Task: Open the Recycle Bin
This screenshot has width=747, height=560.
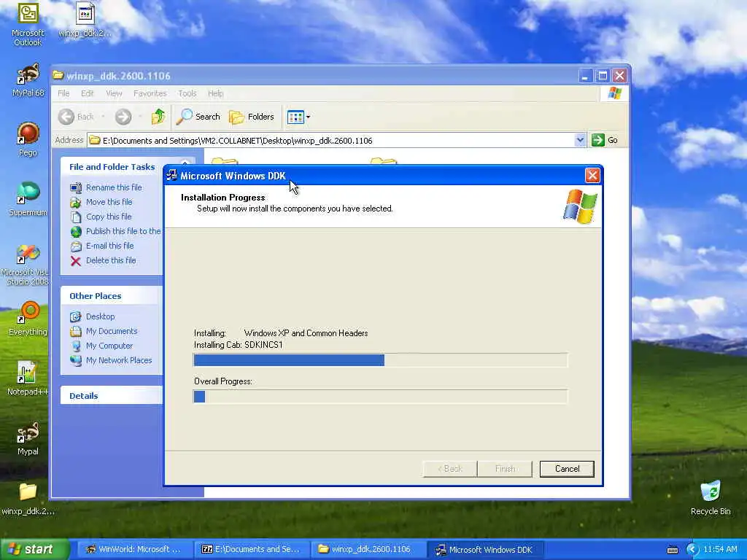Action: [711, 498]
